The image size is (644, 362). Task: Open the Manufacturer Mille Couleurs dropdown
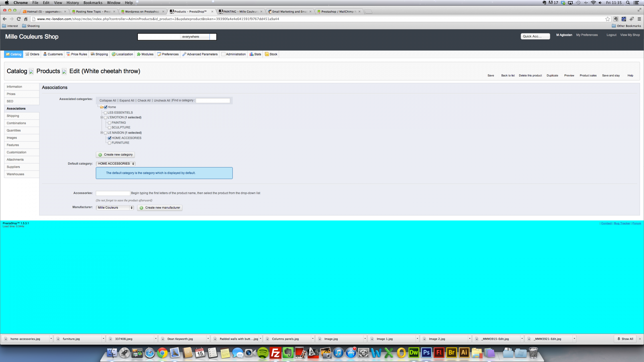coord(115,208)
